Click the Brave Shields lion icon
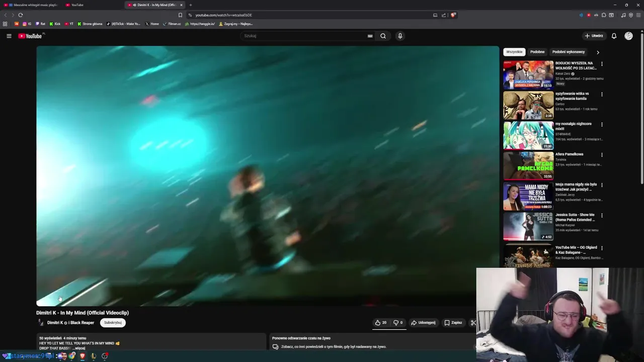Viewport: 644px width, 362px height. coord(453,15)
